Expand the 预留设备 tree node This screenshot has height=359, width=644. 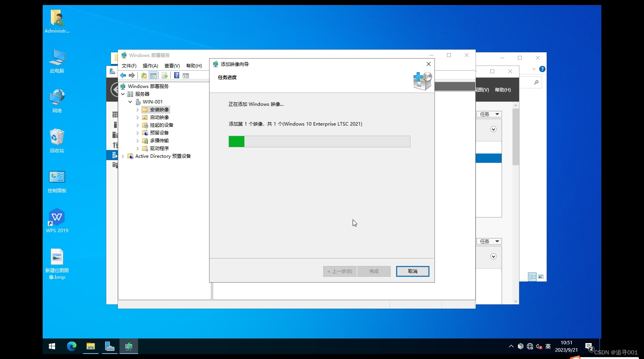pos(137,133)
